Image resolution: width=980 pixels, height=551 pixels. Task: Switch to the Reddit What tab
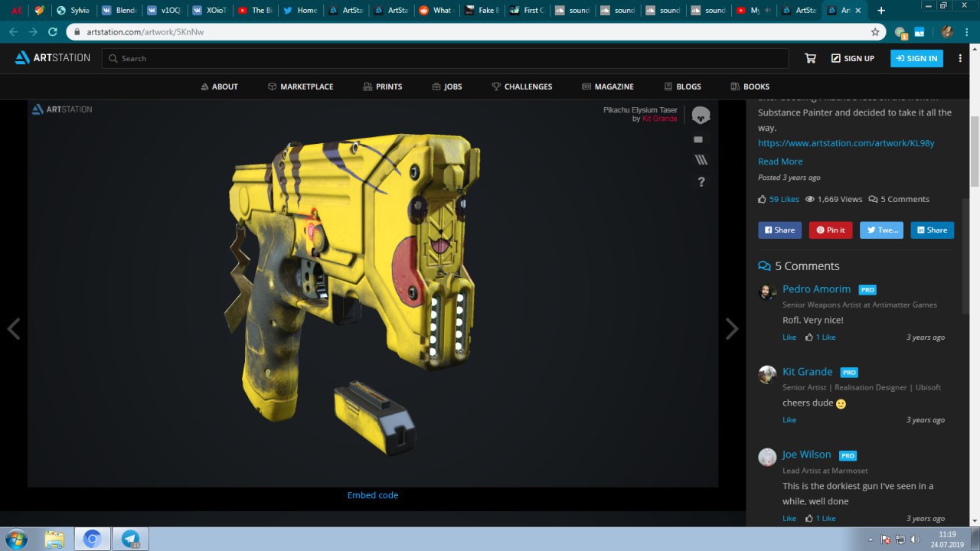tap(436, 11)
